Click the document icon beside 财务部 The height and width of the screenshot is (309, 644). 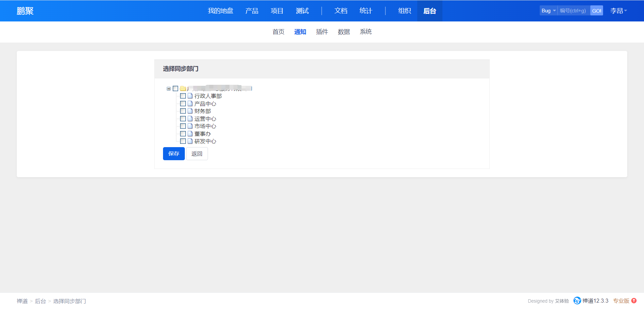190,111
